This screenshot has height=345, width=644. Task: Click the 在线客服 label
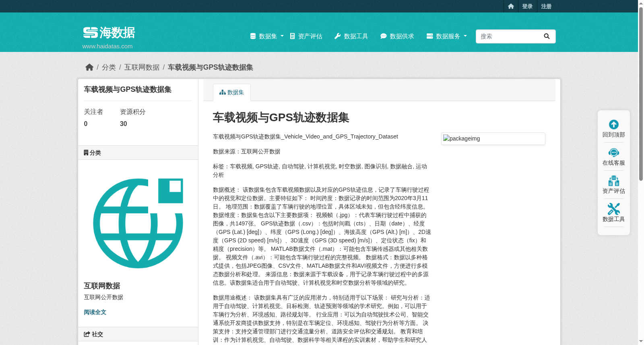point(614,163)
